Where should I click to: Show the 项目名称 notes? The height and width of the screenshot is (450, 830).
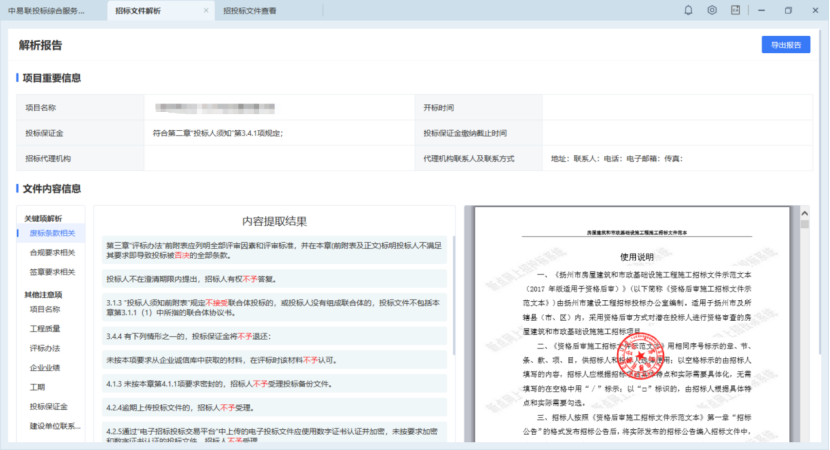coord(45,310)
